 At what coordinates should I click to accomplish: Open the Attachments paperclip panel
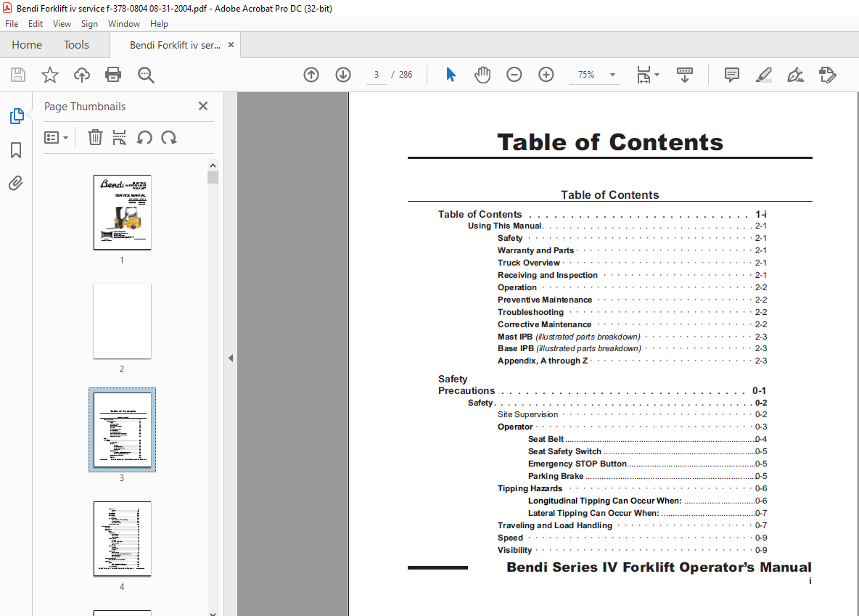(16, 183)
